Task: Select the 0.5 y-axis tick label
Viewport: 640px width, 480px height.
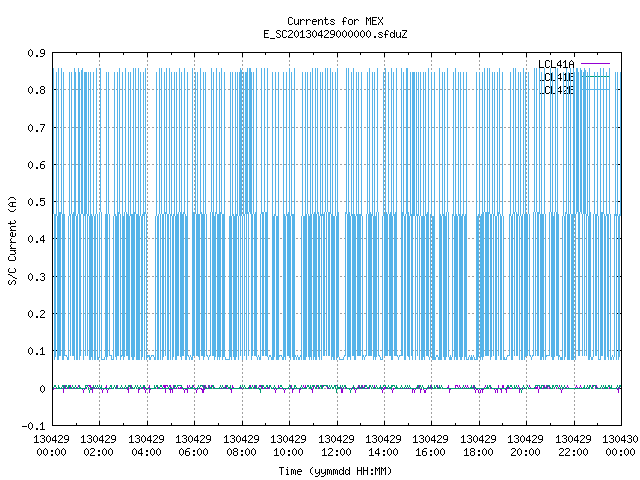Action: point(36,202)
